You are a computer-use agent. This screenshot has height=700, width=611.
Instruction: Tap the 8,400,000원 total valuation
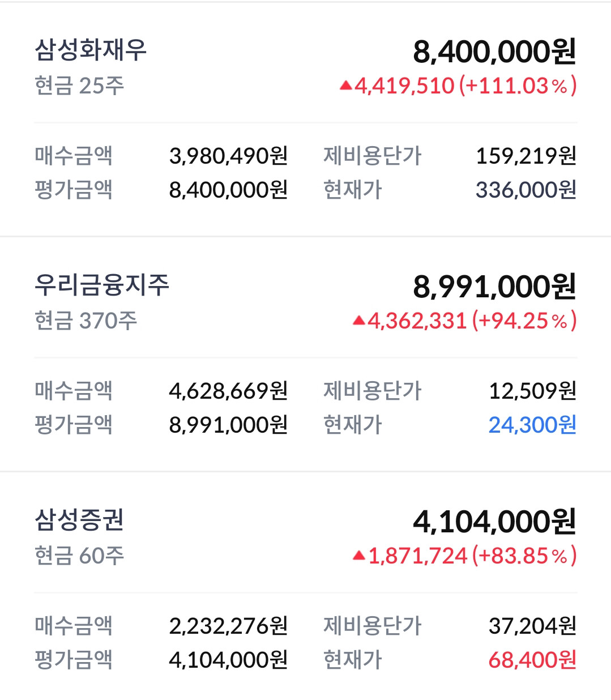point(494,52)
